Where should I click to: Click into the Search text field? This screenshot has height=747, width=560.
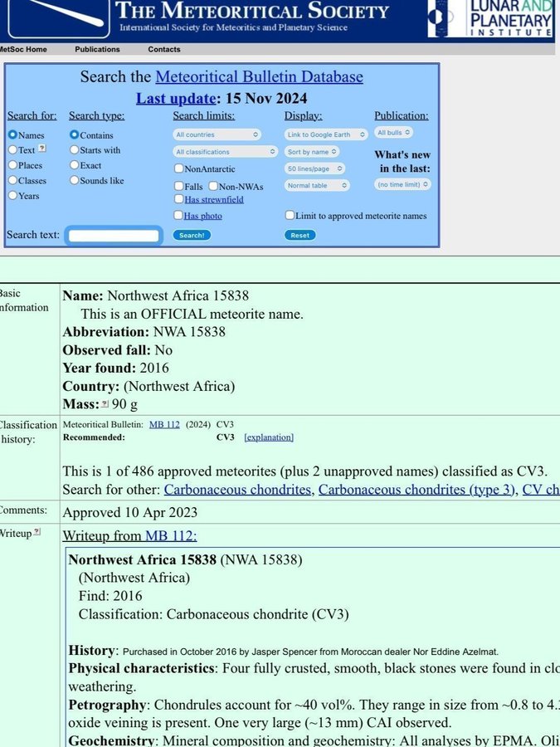tap(114, 236)
